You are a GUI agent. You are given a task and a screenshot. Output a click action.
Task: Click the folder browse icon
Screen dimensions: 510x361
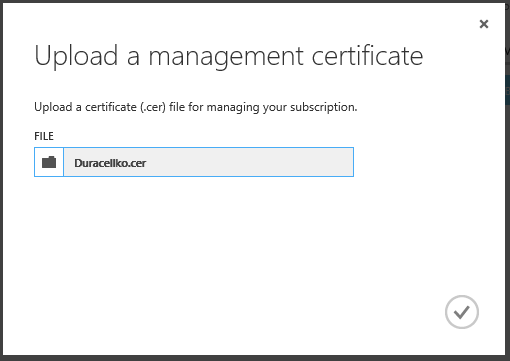click(49, 162)
